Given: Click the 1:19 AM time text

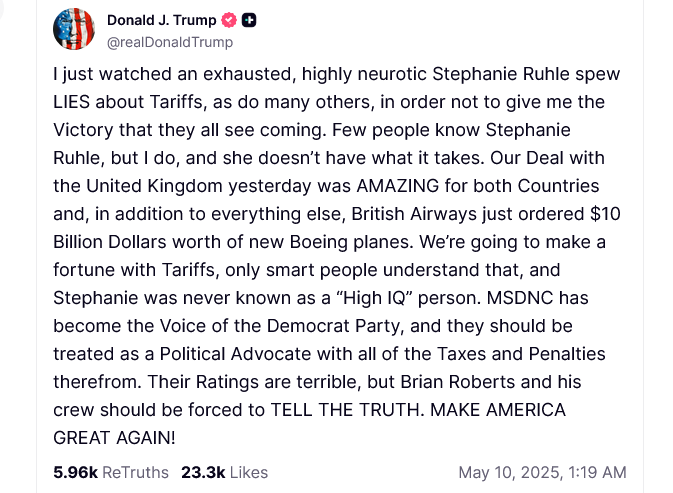Looking at the screenshot, I should click(597, 472).
